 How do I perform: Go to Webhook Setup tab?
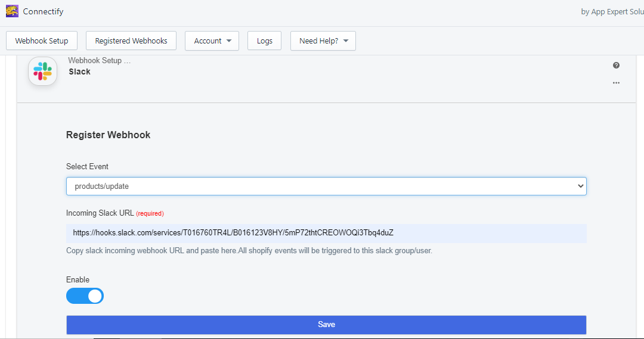(x=42, y=41)
